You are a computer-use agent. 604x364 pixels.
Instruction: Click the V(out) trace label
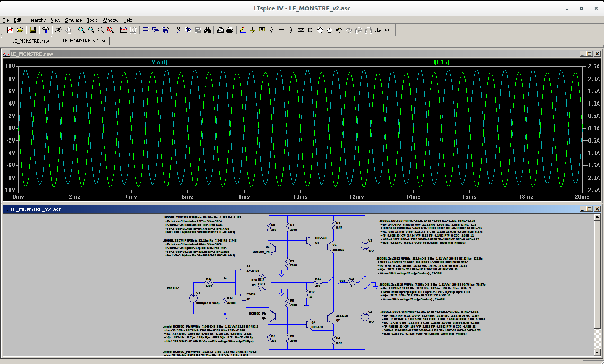click(x=159, y=62)
